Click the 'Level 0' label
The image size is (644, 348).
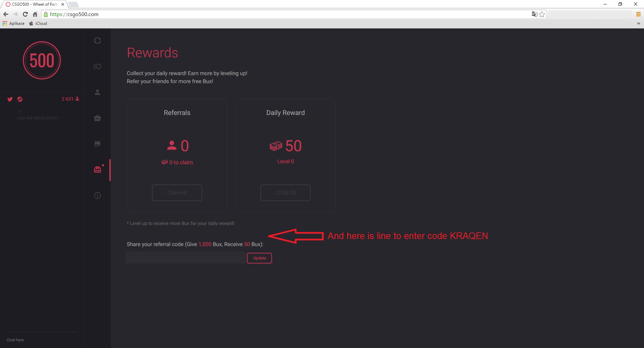click(285, 162)
